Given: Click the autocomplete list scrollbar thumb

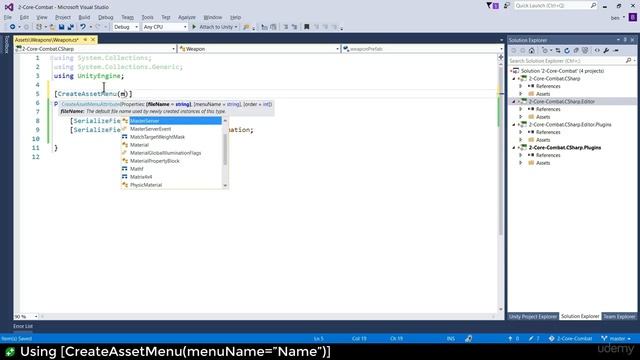Looking at the screenshot, I should click(225, 149).
